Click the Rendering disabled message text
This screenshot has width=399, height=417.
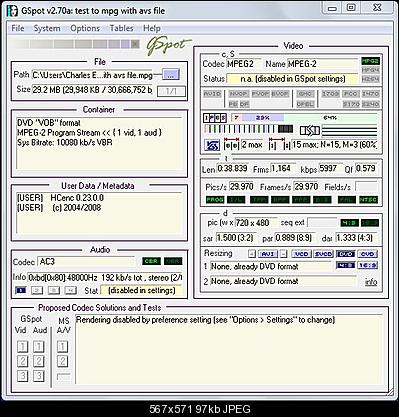[x=205, y=320]
